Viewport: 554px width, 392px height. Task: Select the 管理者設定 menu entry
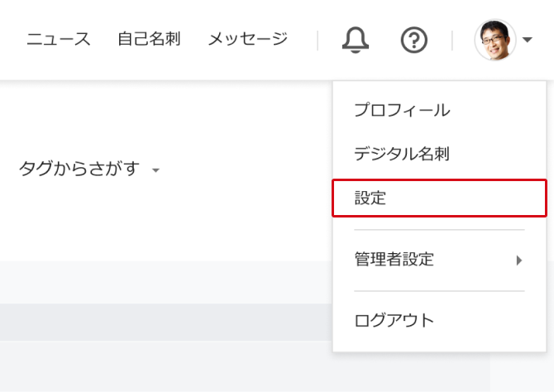tap(394, 260)
